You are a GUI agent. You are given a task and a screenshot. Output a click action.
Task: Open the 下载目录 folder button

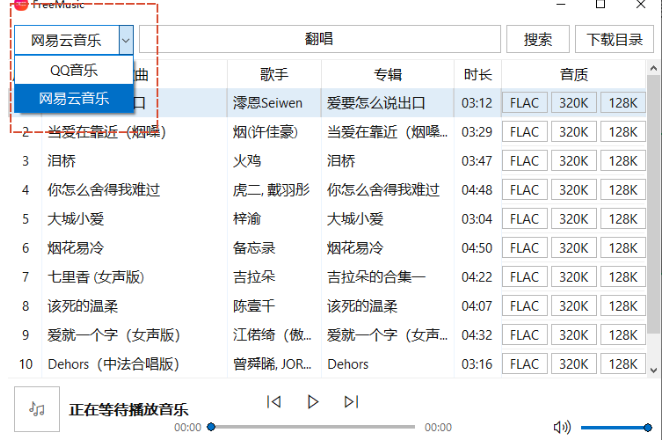click(614, 39)
